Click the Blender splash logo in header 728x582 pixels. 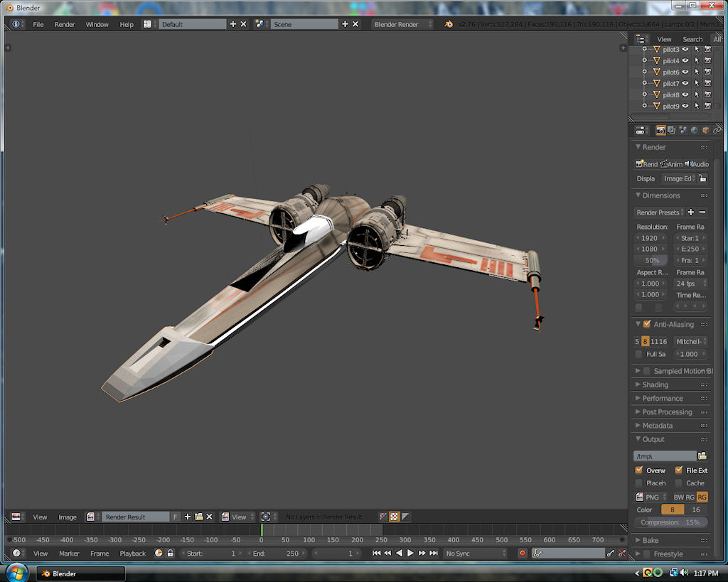[449, 24]
